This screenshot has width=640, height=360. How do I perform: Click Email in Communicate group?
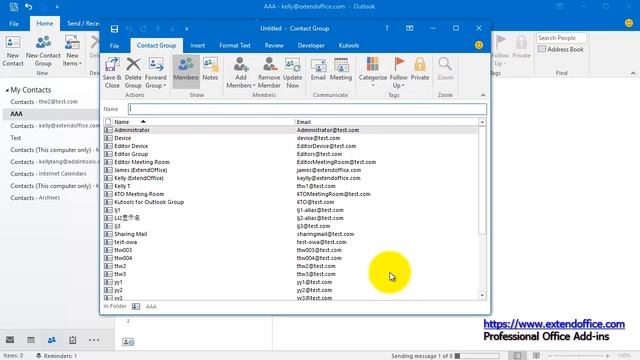click(318, 69)
